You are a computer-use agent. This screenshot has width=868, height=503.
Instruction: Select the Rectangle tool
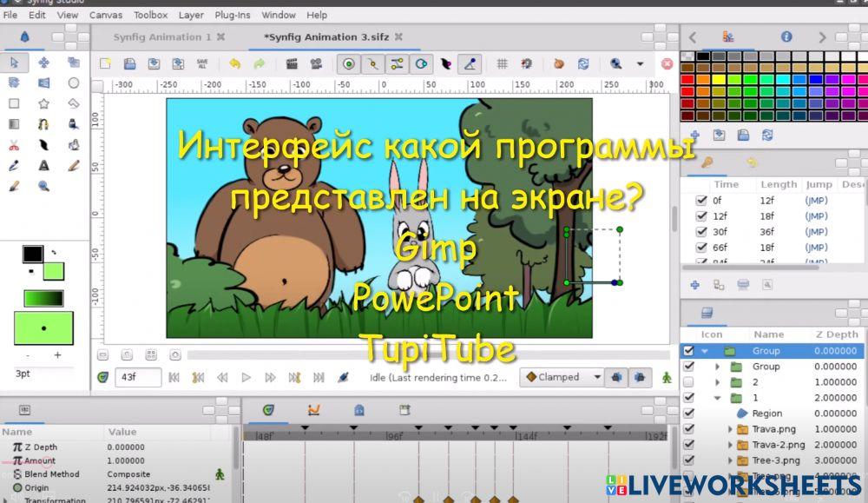tap(15, 103)
